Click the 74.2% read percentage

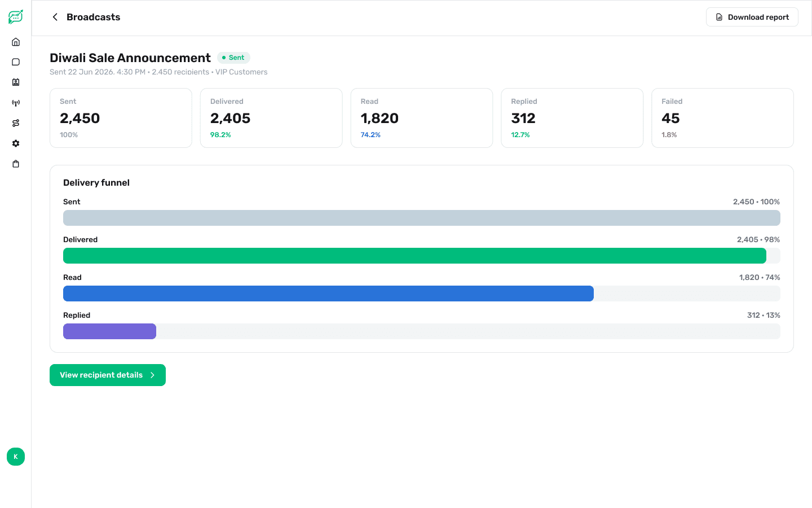[x=370, y=135]
